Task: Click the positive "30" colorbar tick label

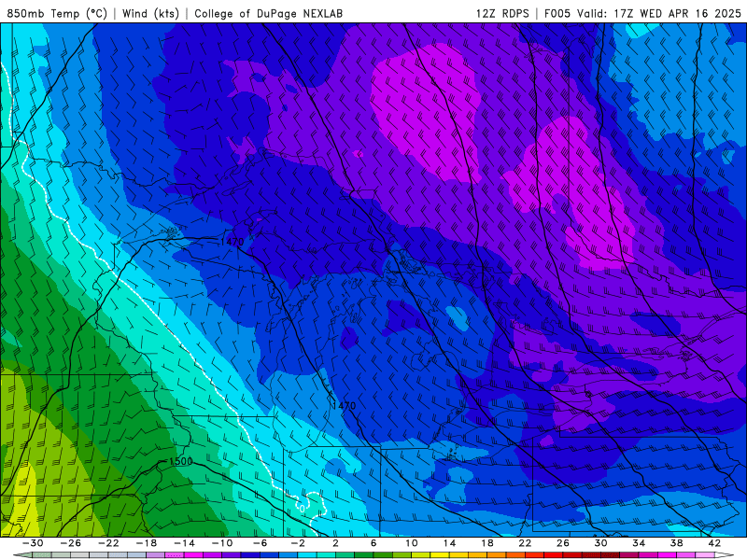Action: click(x=600, y=543)
